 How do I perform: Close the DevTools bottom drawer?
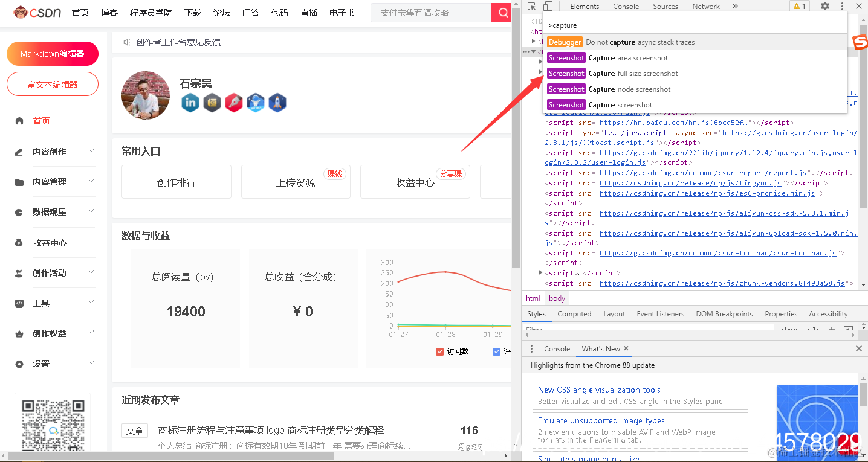pyautogui.click(x=859, y=348)
